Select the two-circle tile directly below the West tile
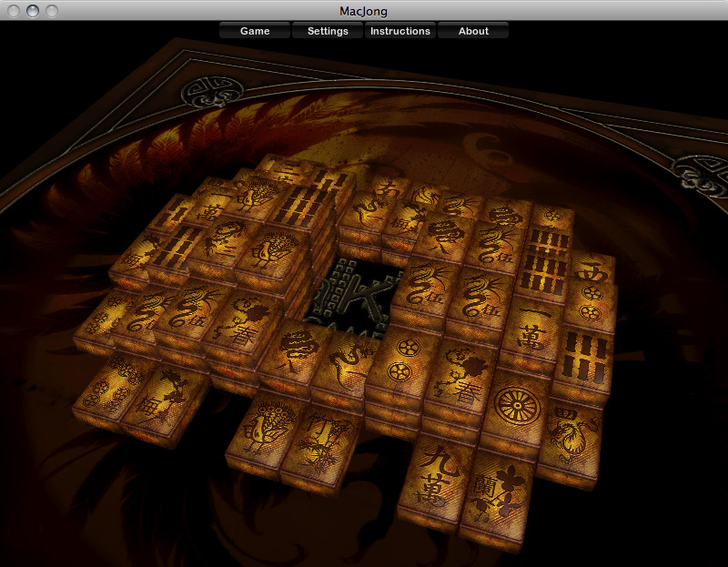The image size is (728, 567). point(591,304)
